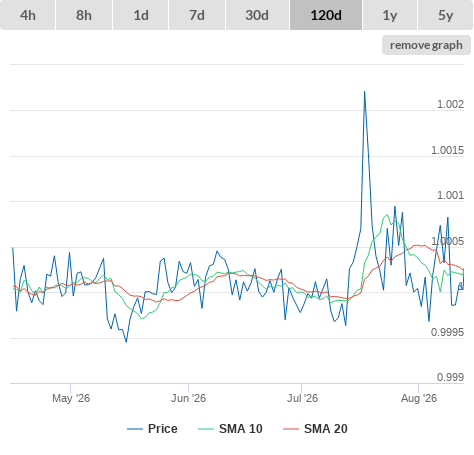This screenshot has height=455, width=474.
Task: Click the blue Price legend line marker
Action: pyautogui.click(x=135, y=429)
